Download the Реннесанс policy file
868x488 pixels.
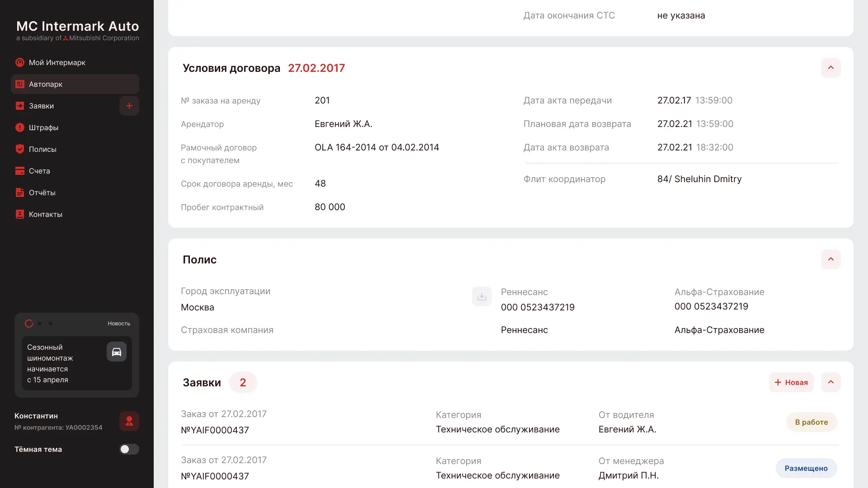click(x=482, y=296)
